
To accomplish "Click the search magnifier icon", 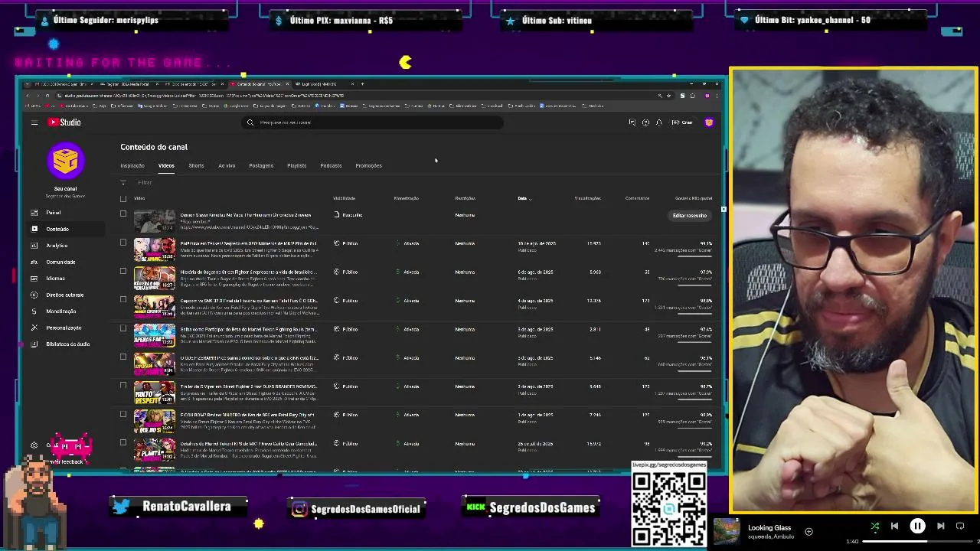I will coord(250,122).
